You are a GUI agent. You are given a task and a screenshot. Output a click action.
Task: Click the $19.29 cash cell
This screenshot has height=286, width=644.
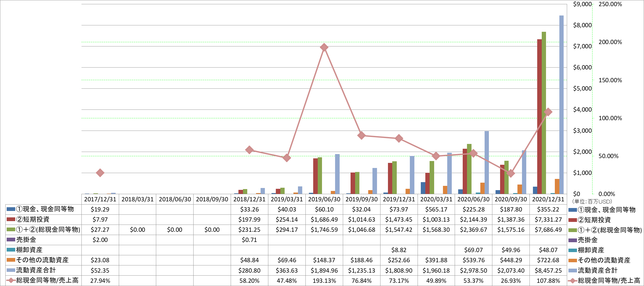point(100,209)
